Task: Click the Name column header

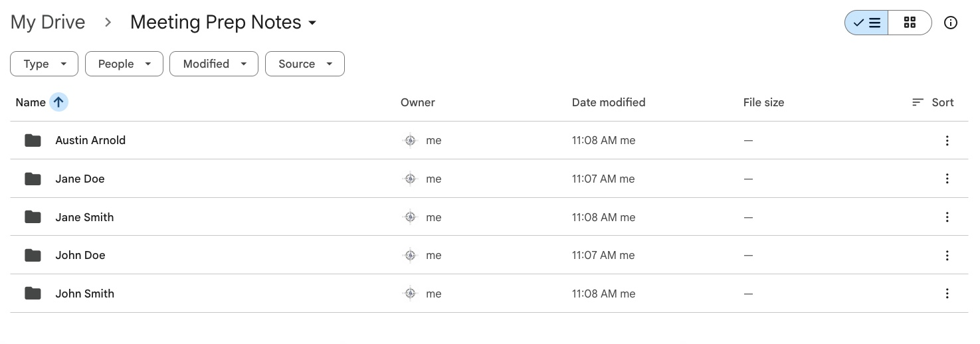Action: click(31, 102)
